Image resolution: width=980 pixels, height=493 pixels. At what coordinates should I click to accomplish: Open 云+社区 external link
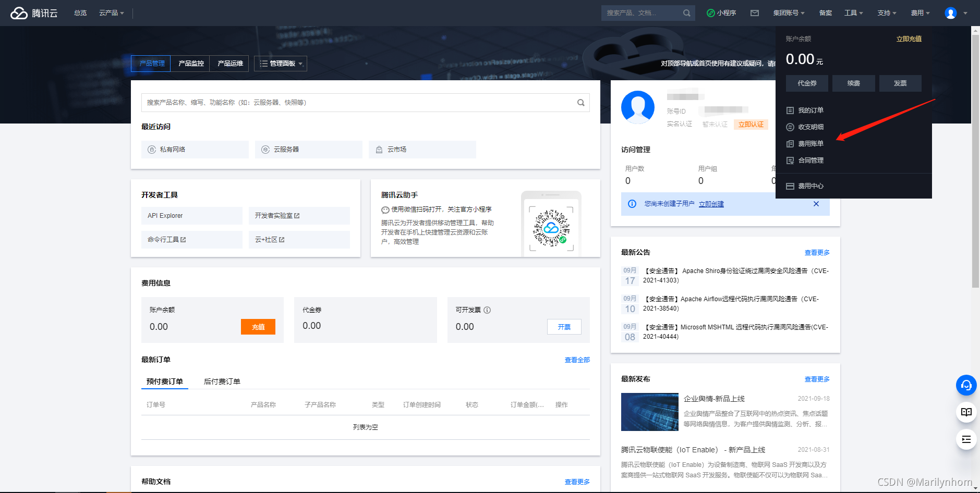pyautogui.click(x=299, y=240)
